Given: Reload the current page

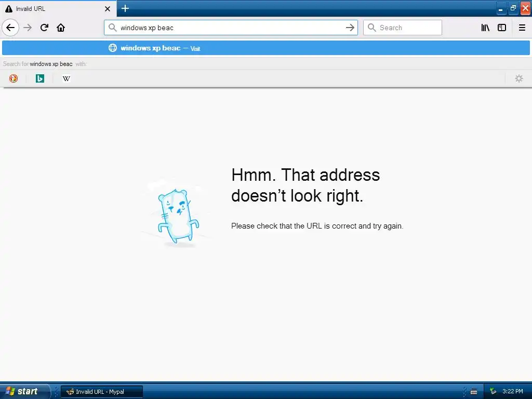Looking at the screenshot, I should (44, 28).
